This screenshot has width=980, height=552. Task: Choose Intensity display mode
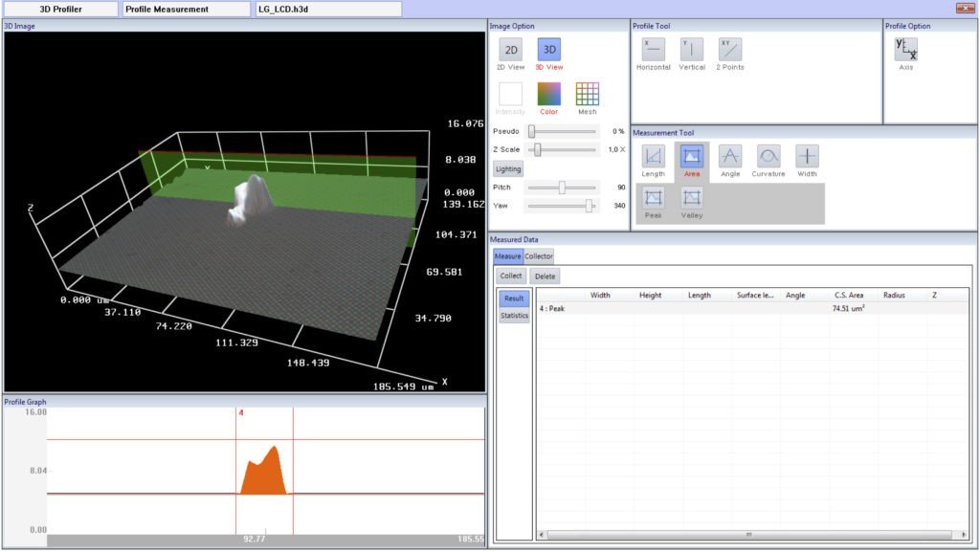[x=511, y=95]
